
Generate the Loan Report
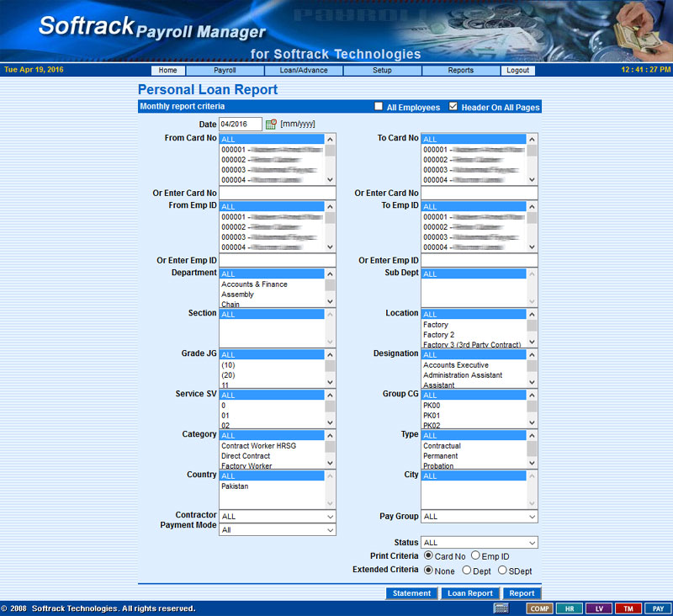pyautogui.click(x=469, y=593)
